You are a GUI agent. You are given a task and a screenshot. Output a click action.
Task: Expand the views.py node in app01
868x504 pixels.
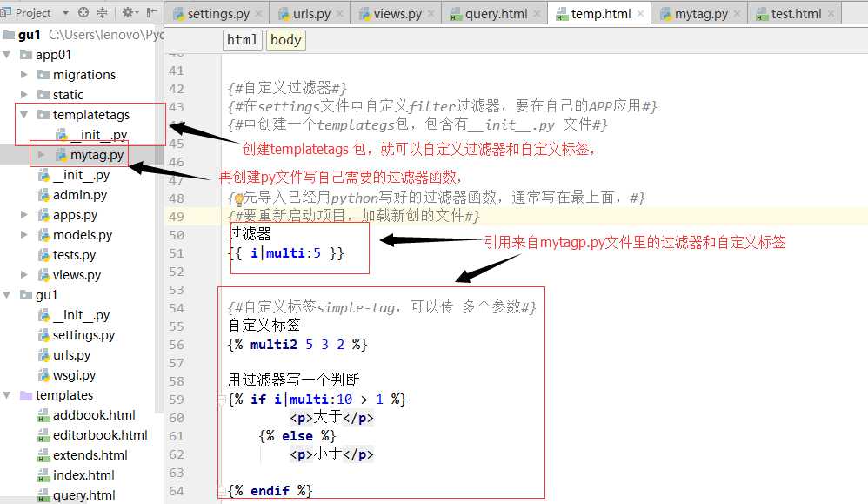tap(23, 275)
